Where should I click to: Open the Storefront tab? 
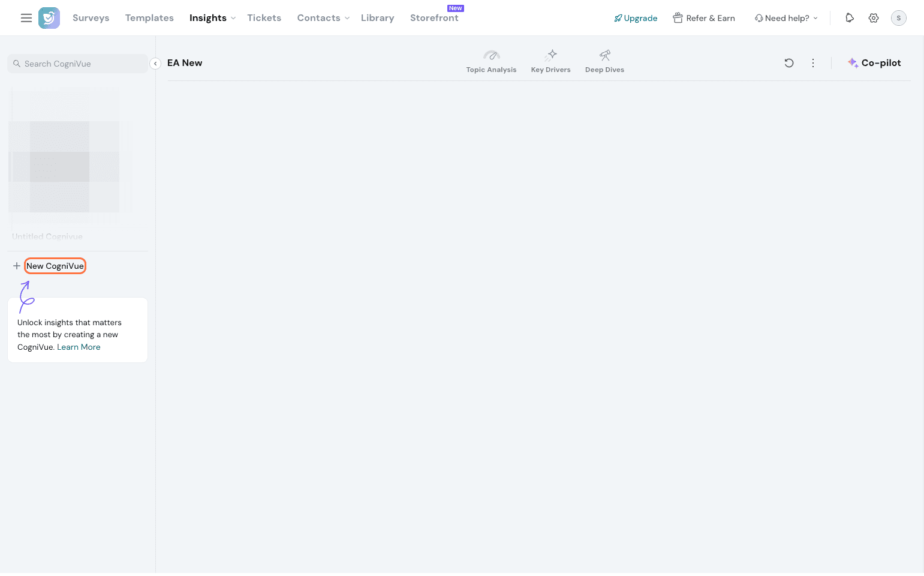point(434,18)
